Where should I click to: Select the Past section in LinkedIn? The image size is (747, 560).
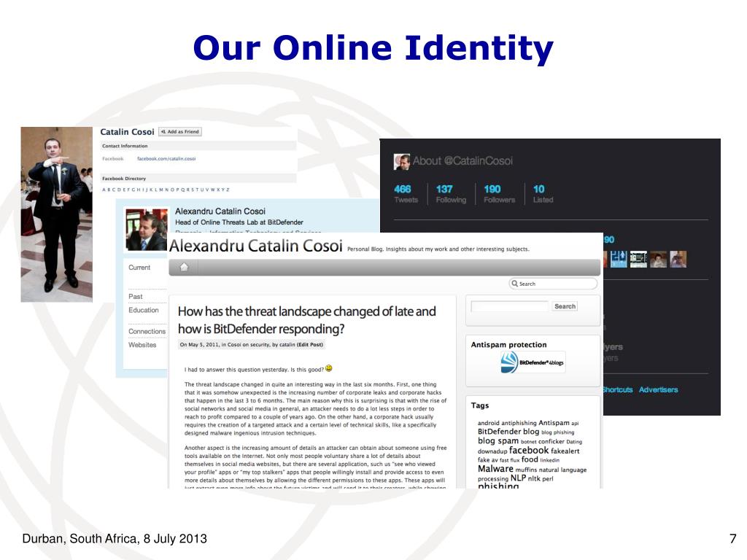click(x=135, y=296)
